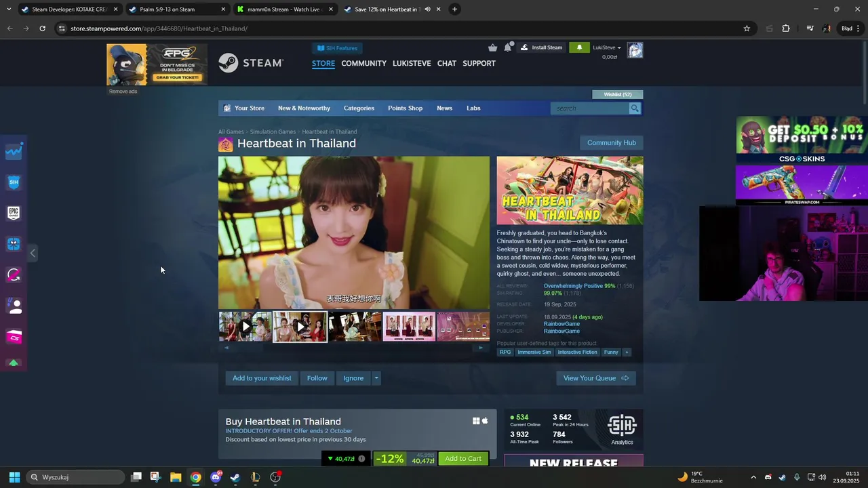
Task: Open the Labs tab in store nav
Action: point(473,108)
